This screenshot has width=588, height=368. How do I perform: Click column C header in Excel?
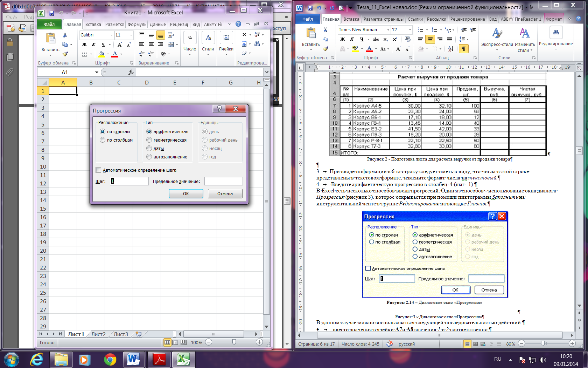click(119, 82)
